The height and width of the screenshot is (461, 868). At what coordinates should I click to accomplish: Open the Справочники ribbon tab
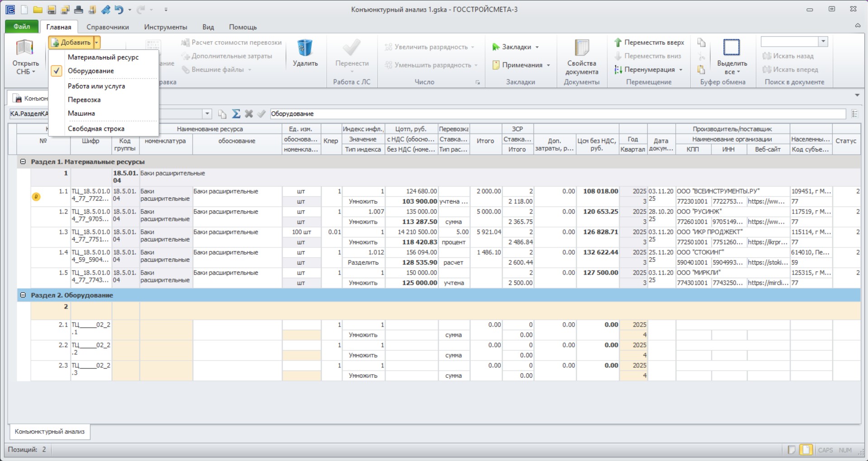tap(108, 27)
